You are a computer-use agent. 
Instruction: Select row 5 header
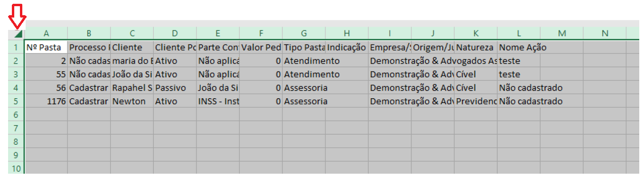(x=16, y=101)
